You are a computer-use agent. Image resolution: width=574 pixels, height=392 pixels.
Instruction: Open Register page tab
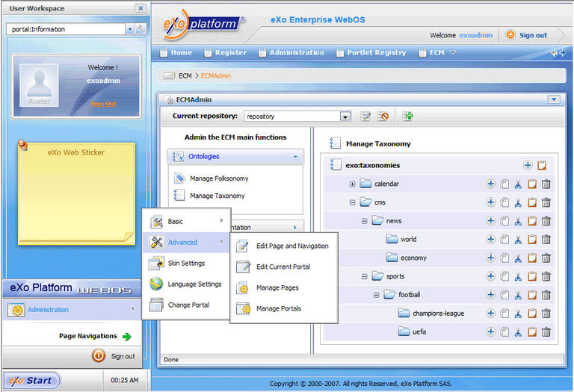[226, 53]
